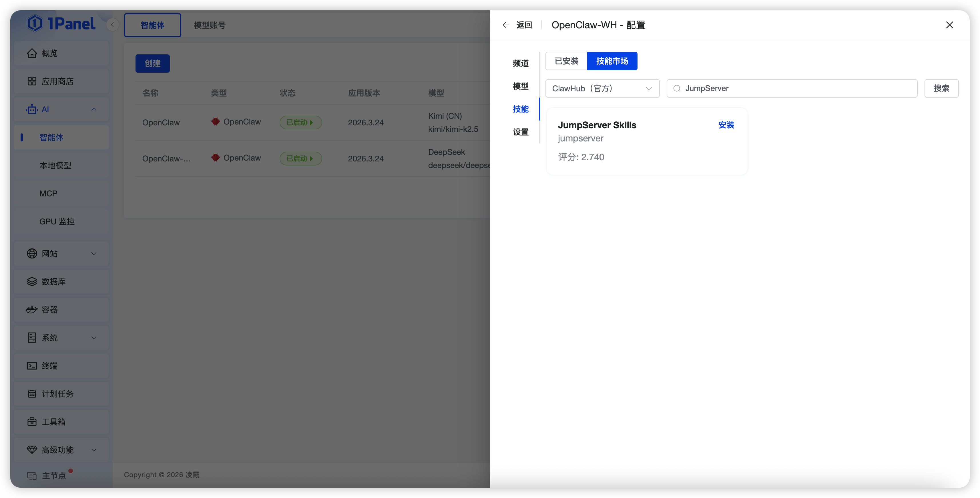Viewport: 980px width, 498px height.
Task: Expand the 网站 sidebar menu
Action: tap(93, 254)
